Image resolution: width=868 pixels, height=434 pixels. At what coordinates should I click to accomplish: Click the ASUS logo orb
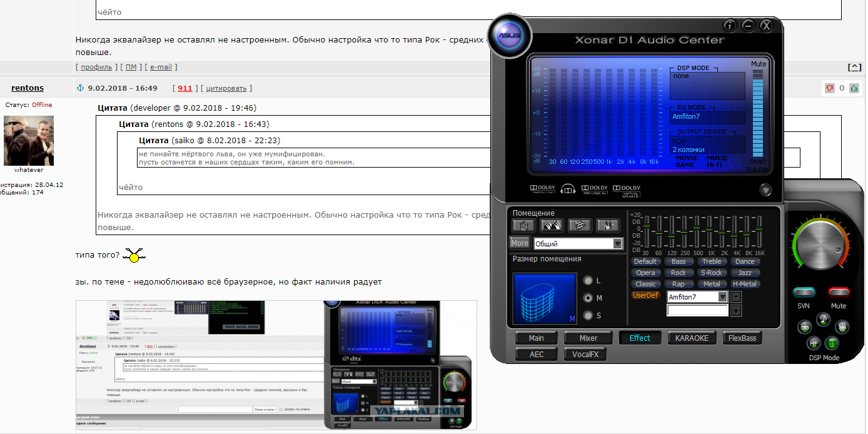click(510, 36)
